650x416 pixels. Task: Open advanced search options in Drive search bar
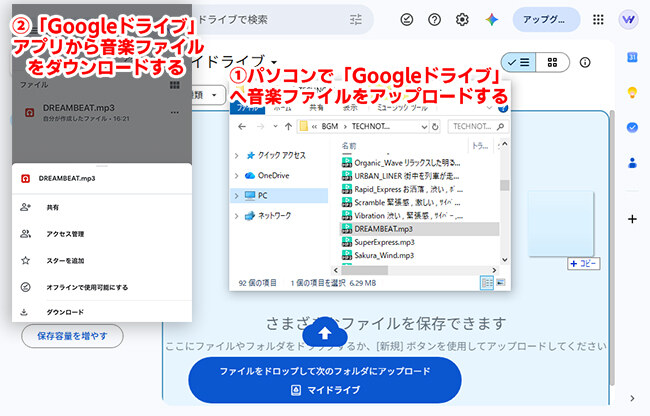coord(356,19)
